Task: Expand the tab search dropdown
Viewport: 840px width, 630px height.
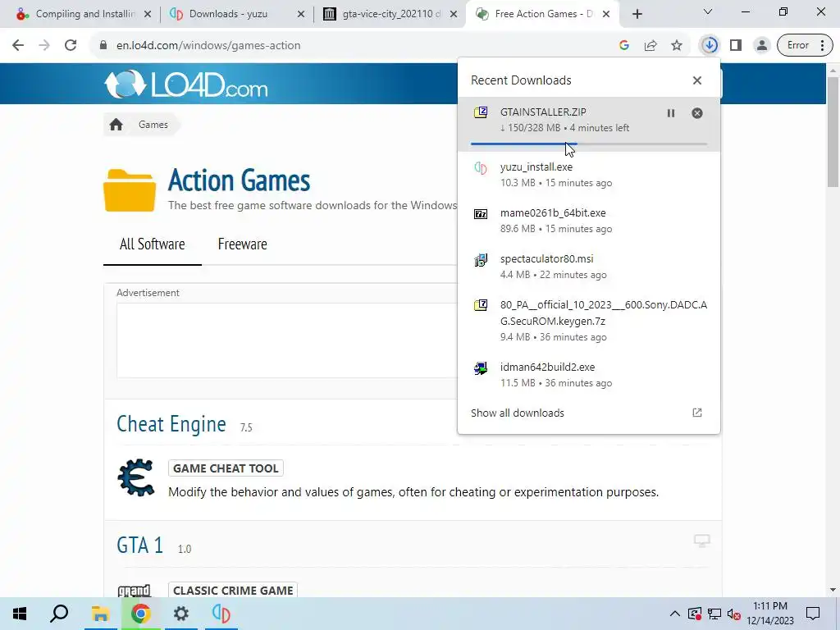Action: (x=708, y=11)
